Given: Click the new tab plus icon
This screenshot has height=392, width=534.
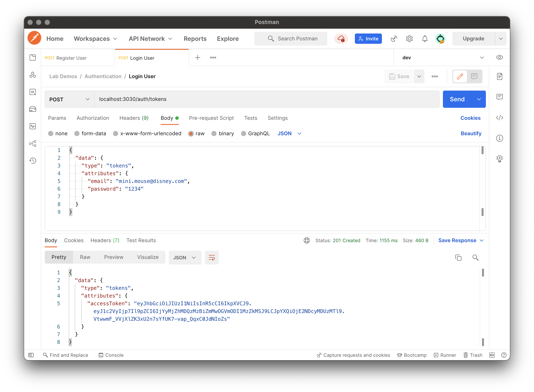Looking at the screenshot, I should click(198, 58).
